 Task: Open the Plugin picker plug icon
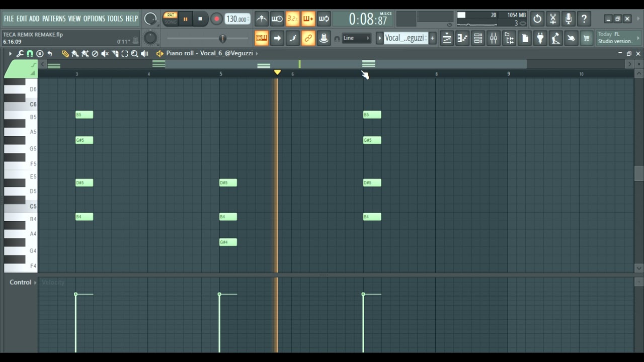tap(540, 38)
